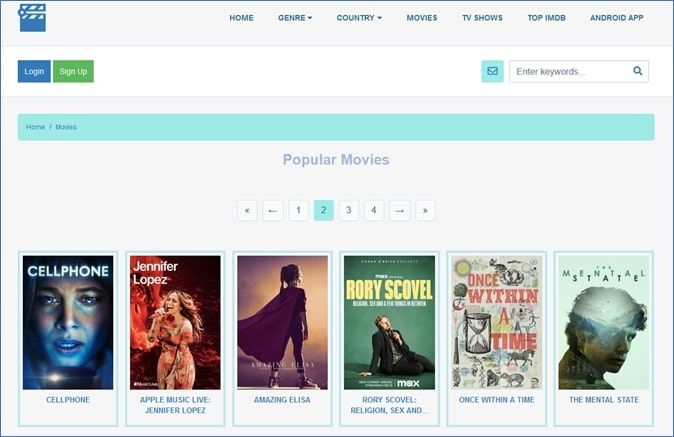The width and height of the screenshot is (674, 437).
Task: Expand the Genre dropdown menu
Action: (x=295, y=18)
